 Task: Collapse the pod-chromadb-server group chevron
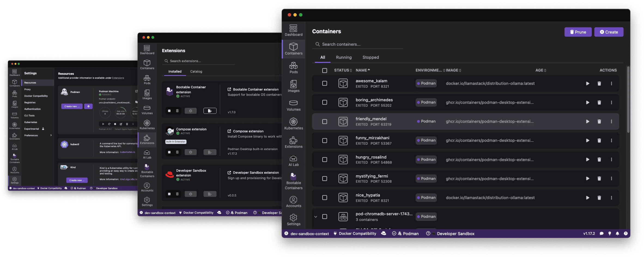pos(315,217)
